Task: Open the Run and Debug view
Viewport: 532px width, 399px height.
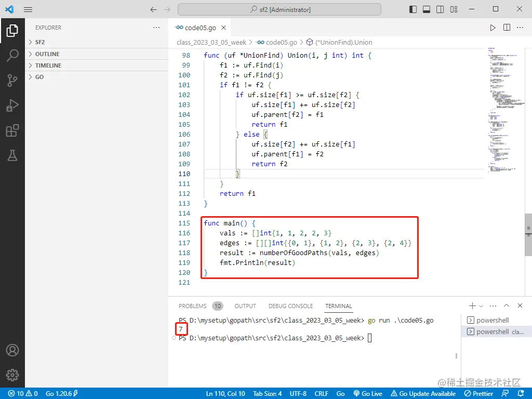Action: [12, 105]
